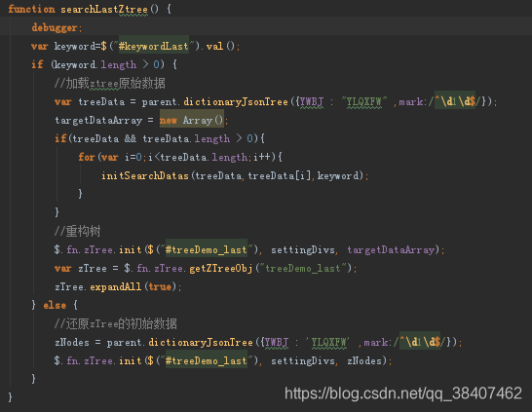Click the function name searchLastZtree
Image resolution: width=532 pixels, height=412 pixels.
pyautogui.click(x=104, y=9)
